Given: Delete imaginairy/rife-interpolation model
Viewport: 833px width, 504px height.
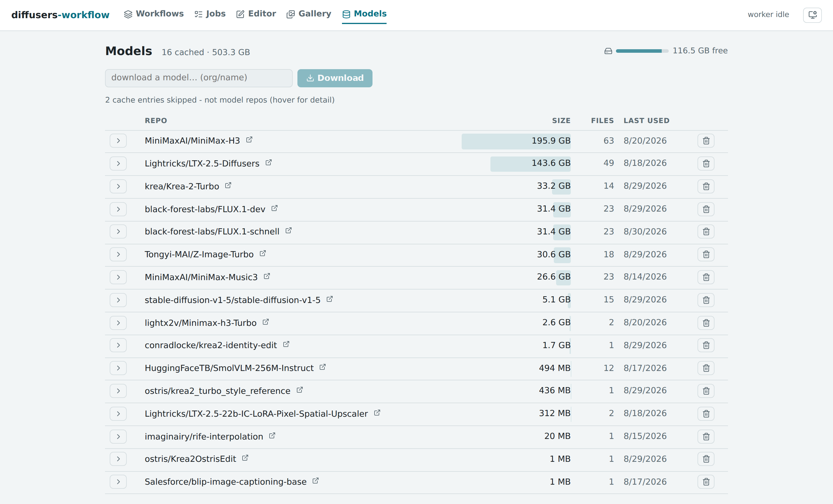Looking at the screenshot, I should (706, 436).
